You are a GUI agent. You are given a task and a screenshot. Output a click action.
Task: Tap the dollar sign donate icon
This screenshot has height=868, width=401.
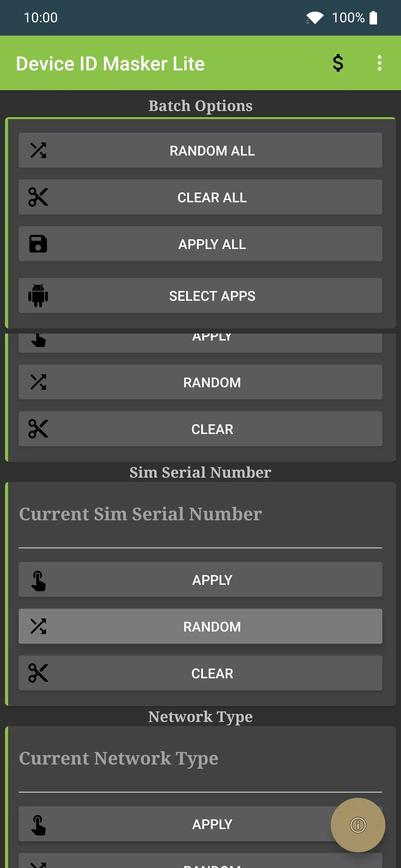tap(338, 63)
